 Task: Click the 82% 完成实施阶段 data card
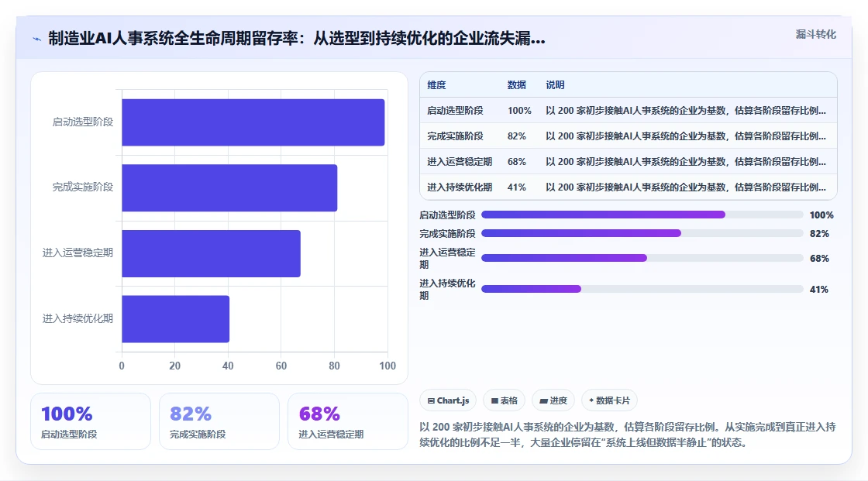[x=219, y=421]
